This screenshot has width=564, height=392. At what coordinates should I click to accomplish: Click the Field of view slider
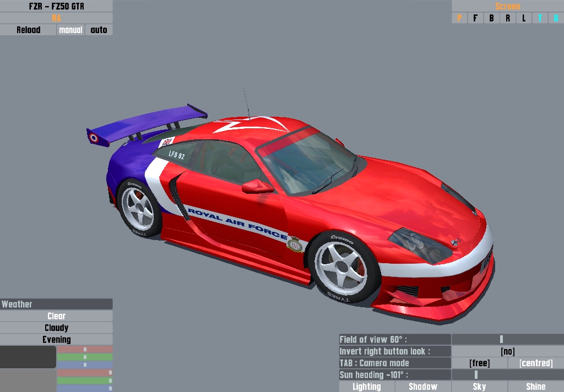(507, 340)
